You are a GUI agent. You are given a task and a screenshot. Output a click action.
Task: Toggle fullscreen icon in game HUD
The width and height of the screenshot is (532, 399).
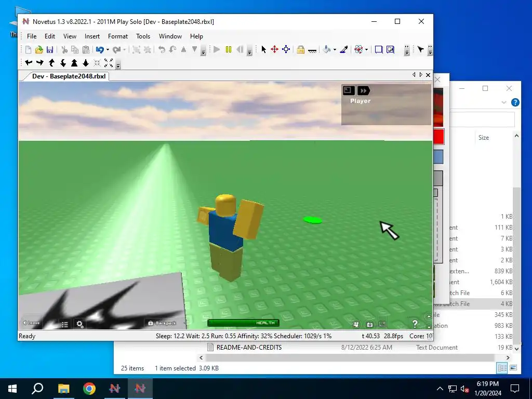coord(382,324)
